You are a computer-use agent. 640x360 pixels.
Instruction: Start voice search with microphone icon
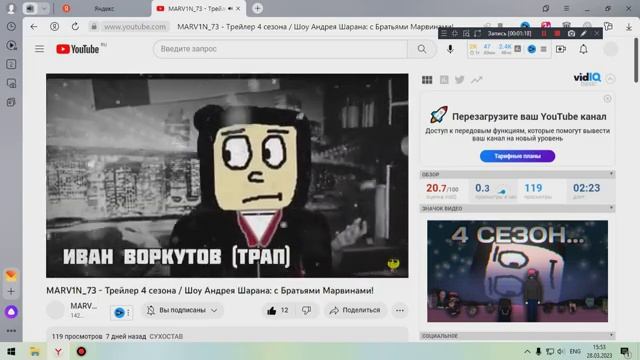click(x=450, y=49)
